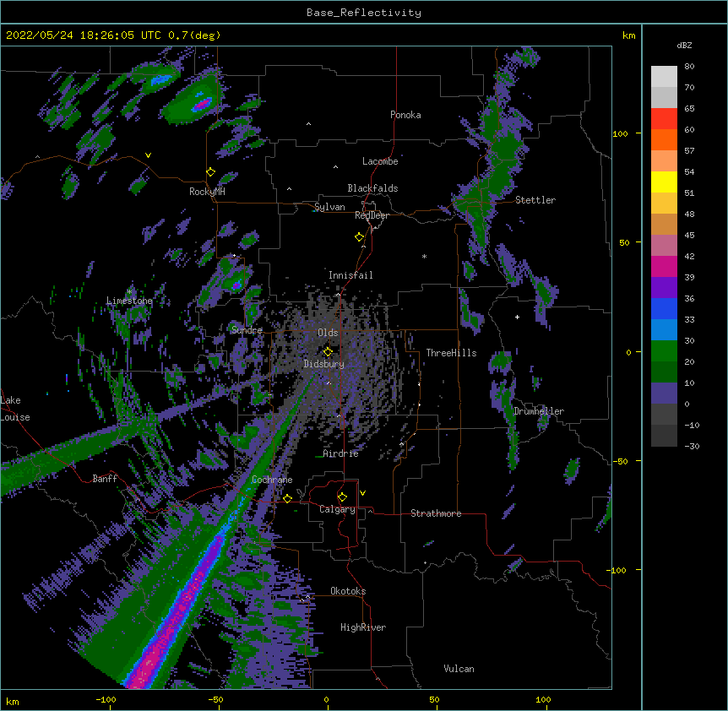Image resolution: width=728 pixels, height=711 pixels.
Task: Click the HighRiver label
Action: click(x=363, y=627)
